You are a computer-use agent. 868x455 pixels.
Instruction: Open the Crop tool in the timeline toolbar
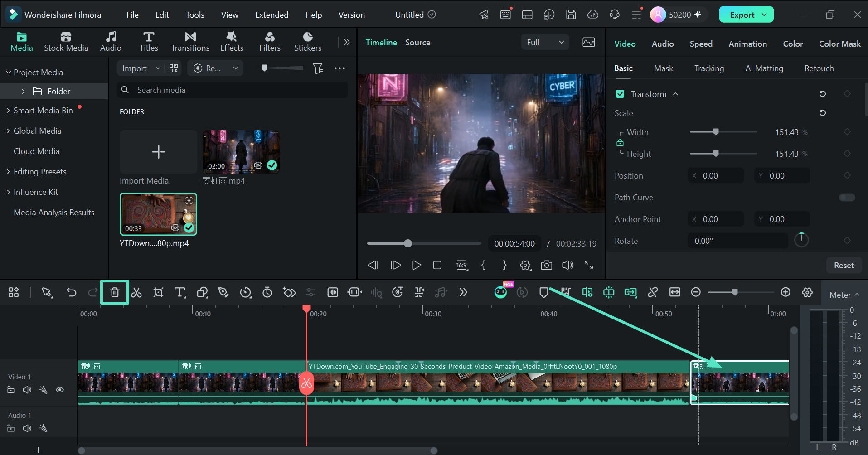pyautogui.click(x=158, y=292)
